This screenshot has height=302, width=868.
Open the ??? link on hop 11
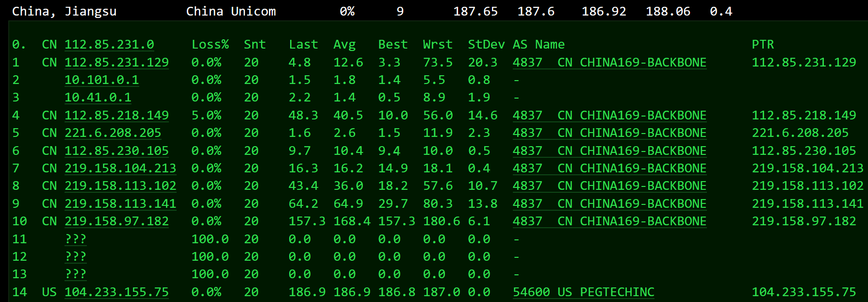point(76,239)
